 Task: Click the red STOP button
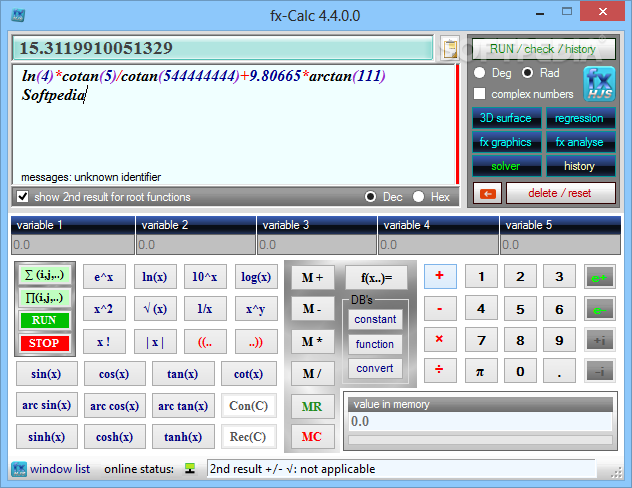[44, 343]
